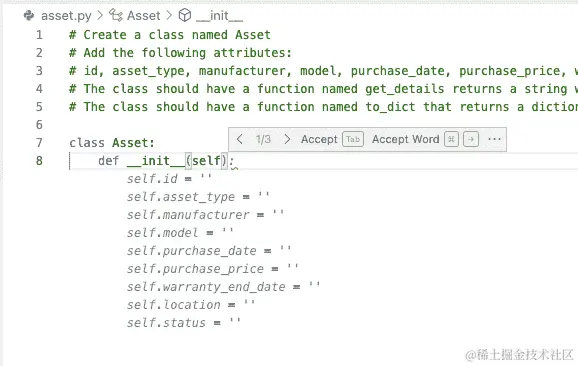Show next inline suggestion arrow
The image size is (578, 366).
point(287,139)
